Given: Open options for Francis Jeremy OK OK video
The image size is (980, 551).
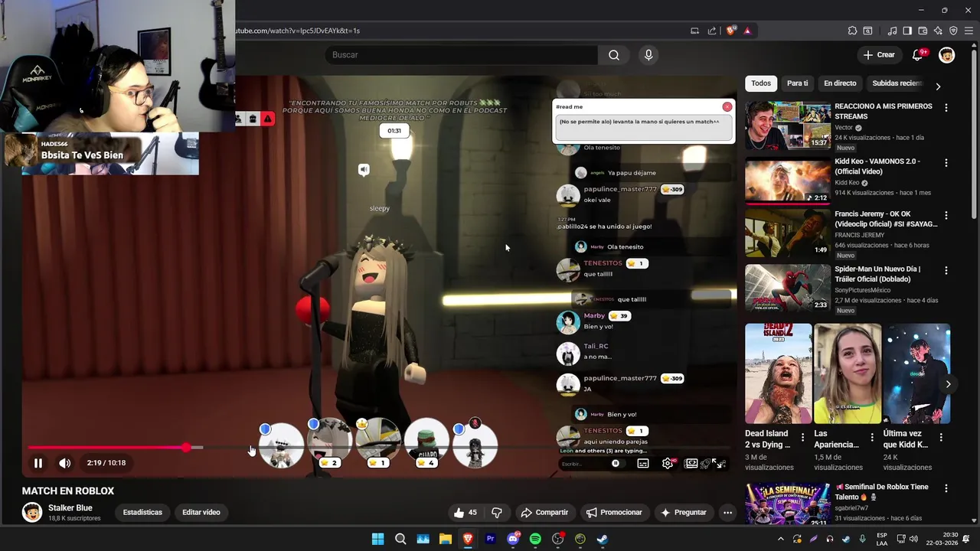Looking at the screenshot, I should click(946, 216).
